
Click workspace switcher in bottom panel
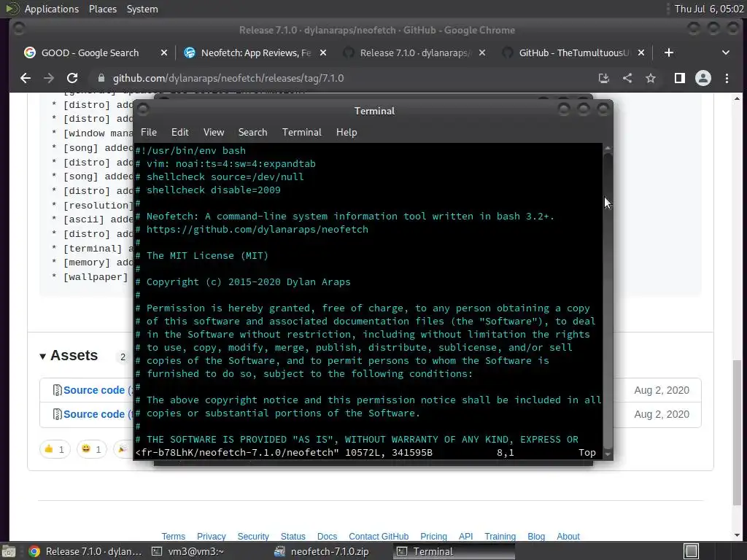pyautogui.click(x=691, y=551)
